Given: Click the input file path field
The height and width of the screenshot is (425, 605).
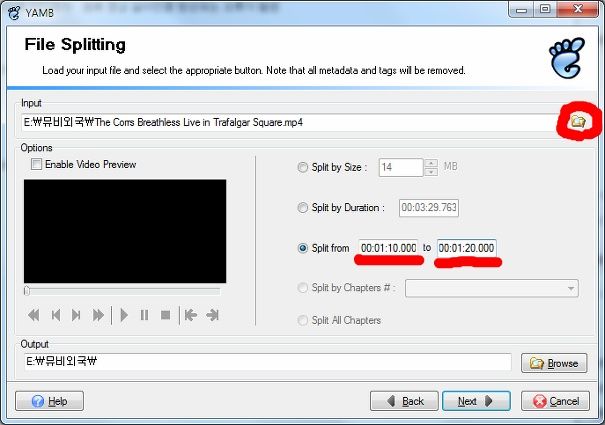Looking at the screenshot, I should coord(289,122).
